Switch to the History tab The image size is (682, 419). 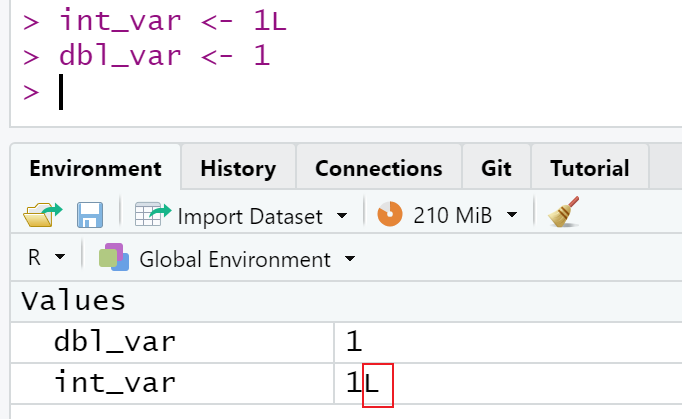238,168
